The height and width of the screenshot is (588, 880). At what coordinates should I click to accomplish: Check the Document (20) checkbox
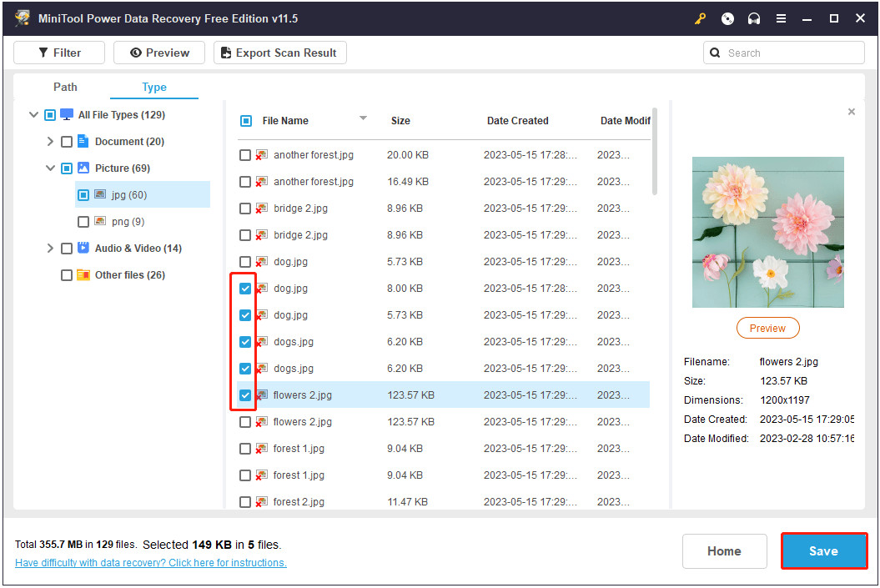point(66,142)
